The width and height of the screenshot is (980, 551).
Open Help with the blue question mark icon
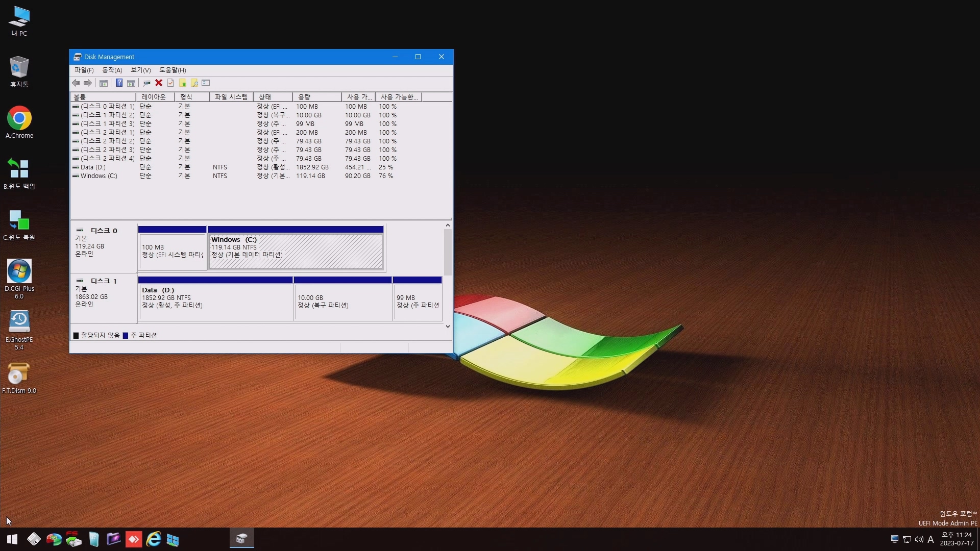119,83
